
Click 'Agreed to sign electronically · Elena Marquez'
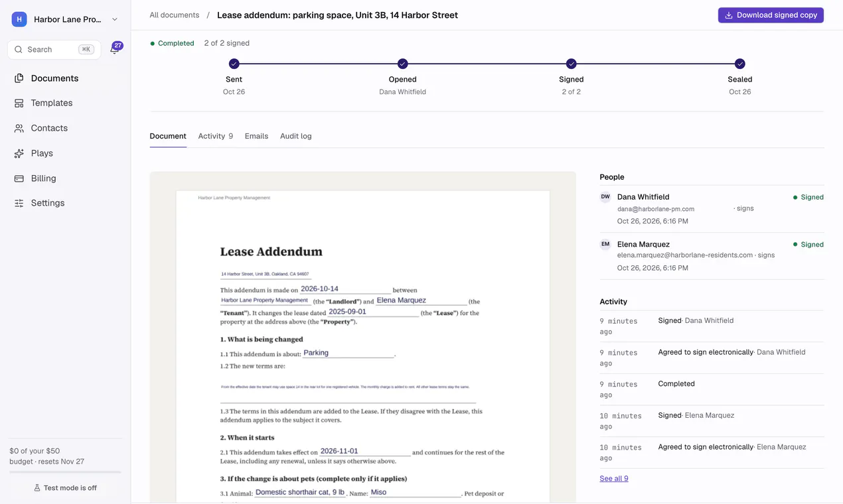coord(712,452)
